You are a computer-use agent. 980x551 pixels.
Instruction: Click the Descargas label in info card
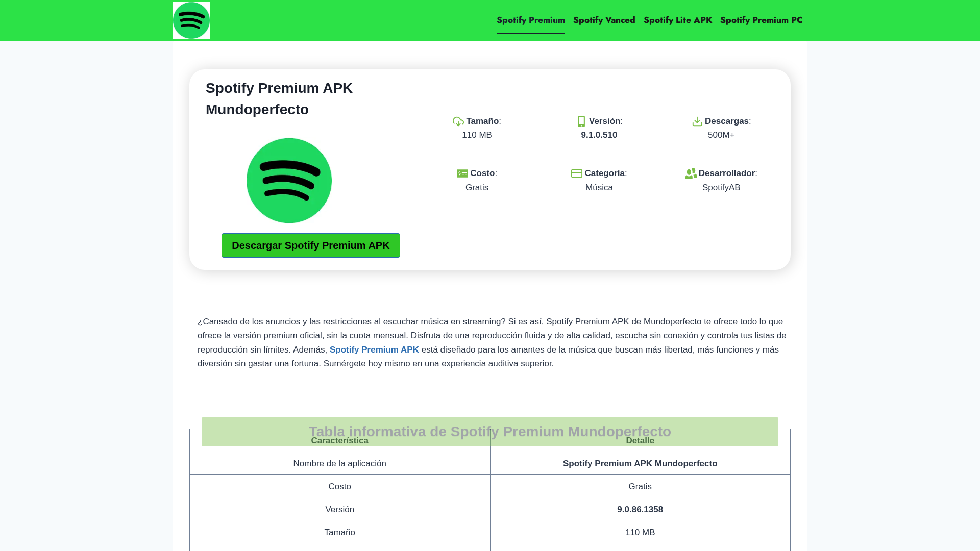click(727, 121)
